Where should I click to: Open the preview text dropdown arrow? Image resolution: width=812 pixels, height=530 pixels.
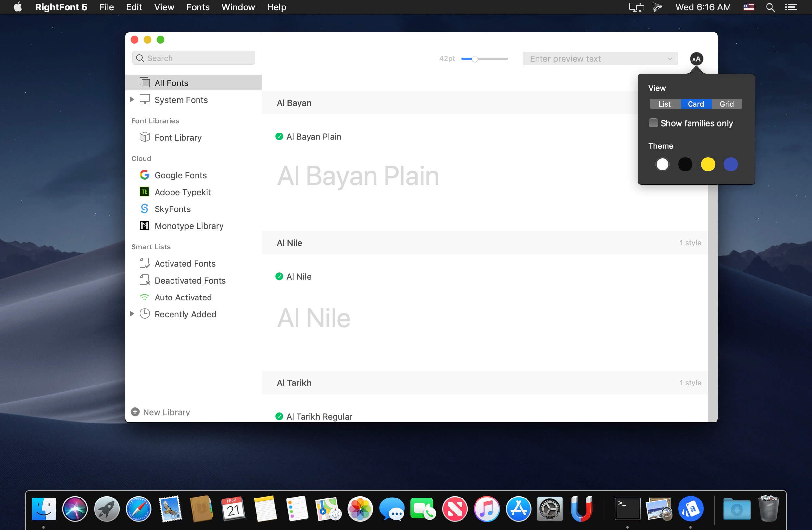click(670, 59)
